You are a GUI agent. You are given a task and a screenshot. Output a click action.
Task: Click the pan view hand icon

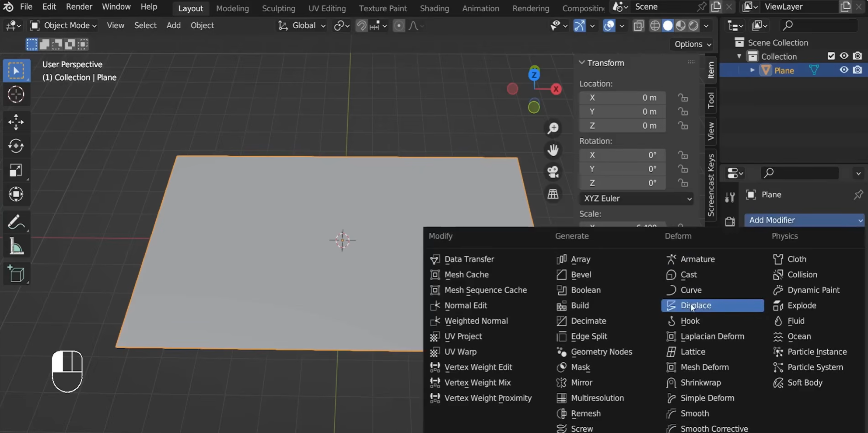point(553,150)
